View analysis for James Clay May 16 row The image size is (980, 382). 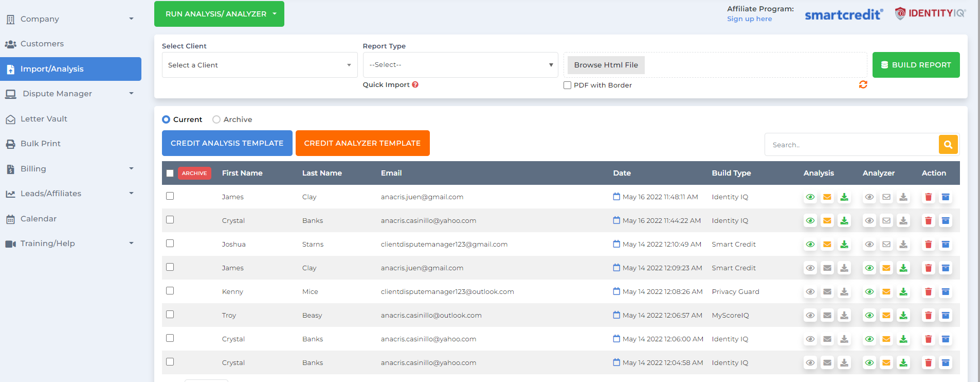(x=810, y=197)
